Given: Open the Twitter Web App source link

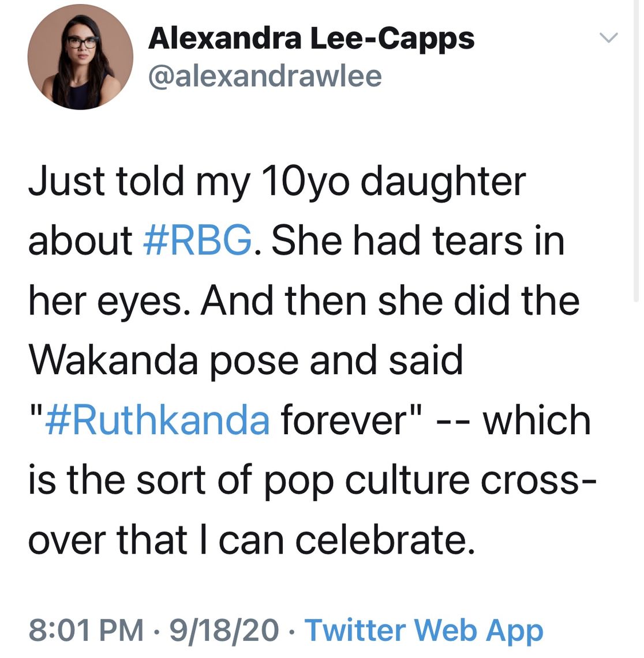Looking at the screenshot, I should point(424,629).
